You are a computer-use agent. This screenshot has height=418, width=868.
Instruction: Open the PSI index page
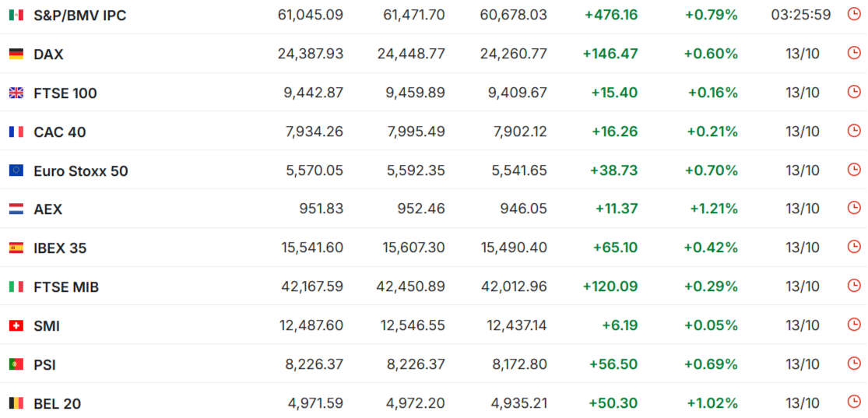(x=45, y=365)
